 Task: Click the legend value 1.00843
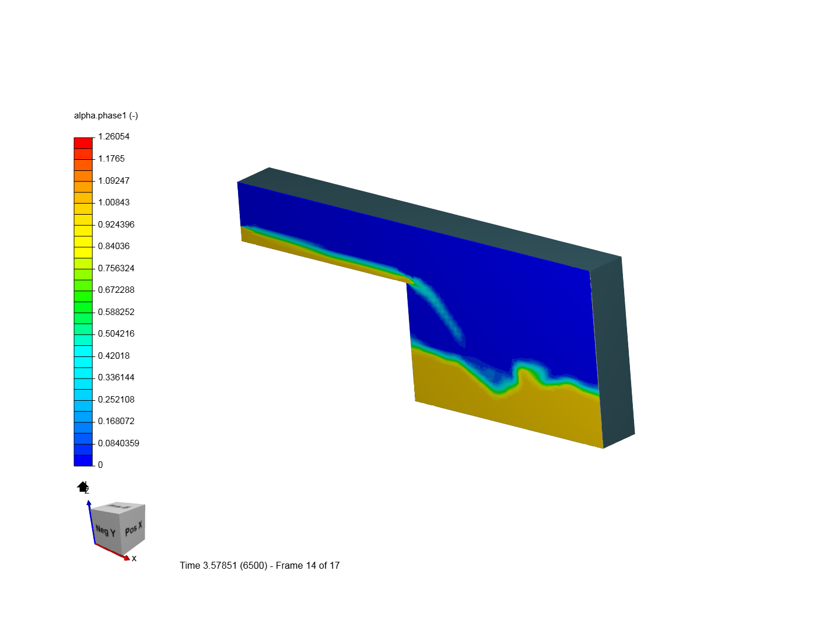[x=114, y=202]
